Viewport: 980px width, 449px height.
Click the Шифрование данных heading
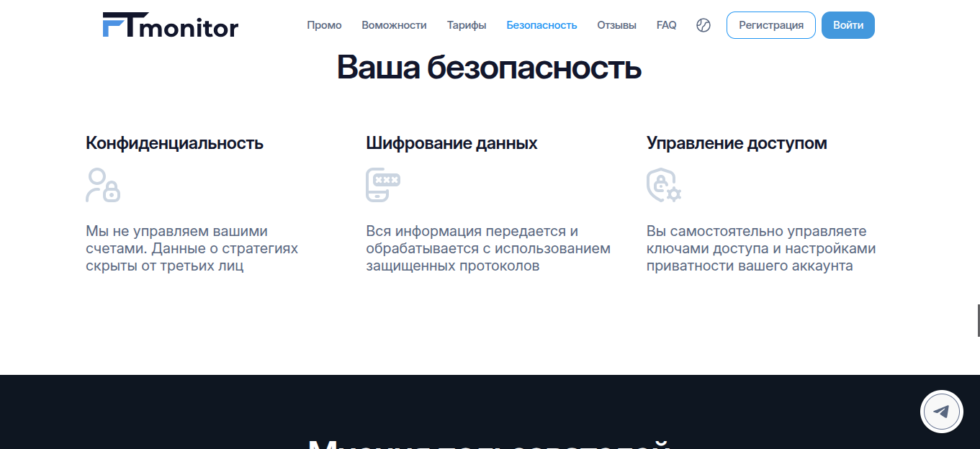451,143
